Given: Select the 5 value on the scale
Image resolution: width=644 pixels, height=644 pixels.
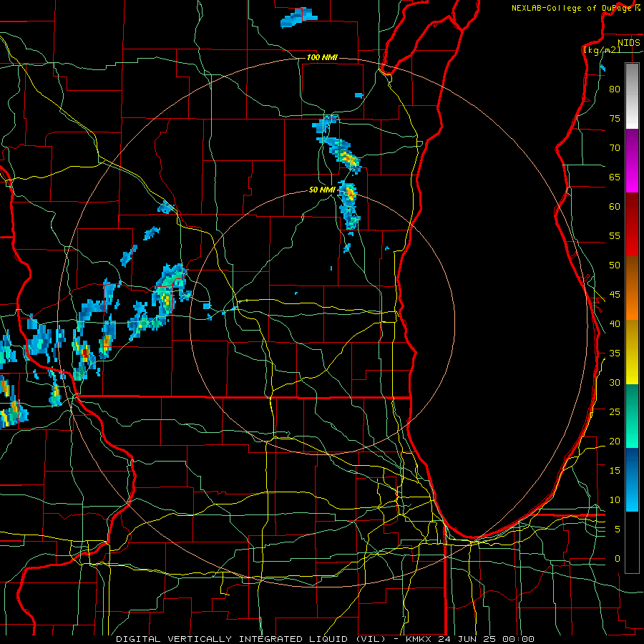Looking at the screenshot, I should click(x=618, y=529).
